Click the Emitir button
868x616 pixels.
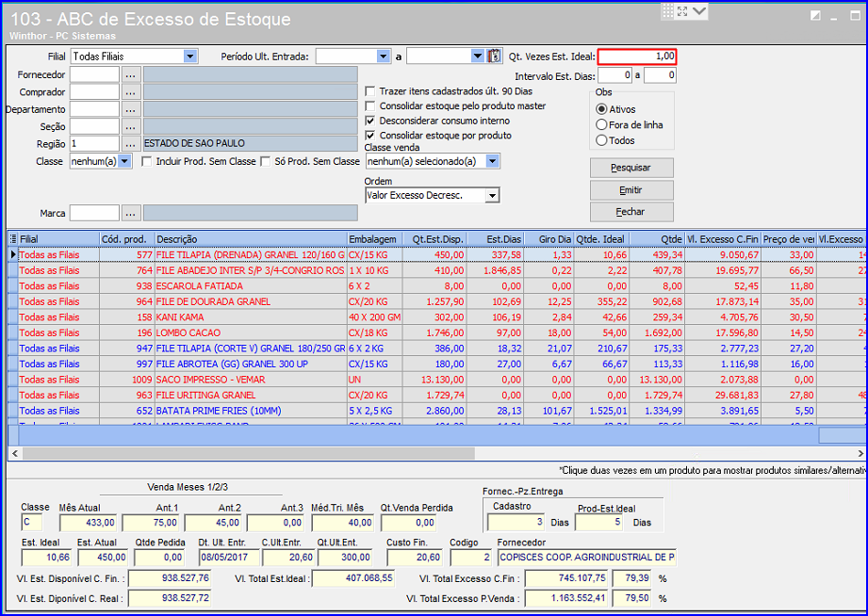631,190
